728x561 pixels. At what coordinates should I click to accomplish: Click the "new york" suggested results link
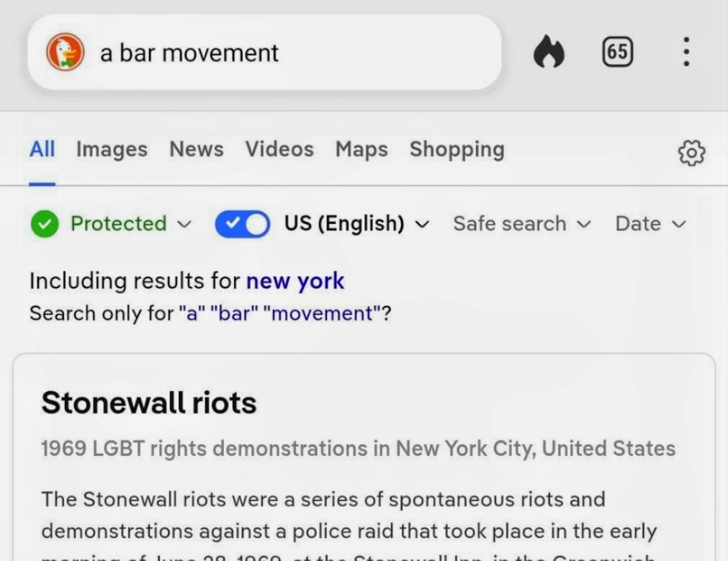click(x=295, y=281)
